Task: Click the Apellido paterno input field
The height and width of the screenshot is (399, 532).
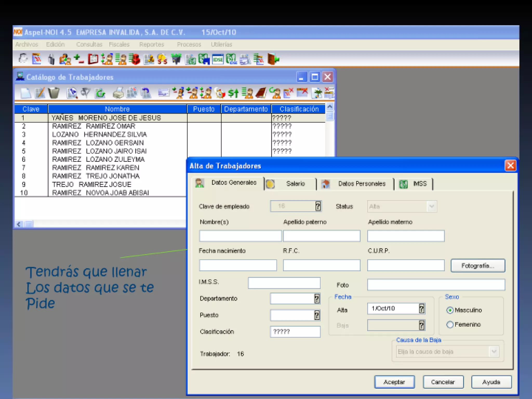Action: pyautogui.click(x=322, y=236)
